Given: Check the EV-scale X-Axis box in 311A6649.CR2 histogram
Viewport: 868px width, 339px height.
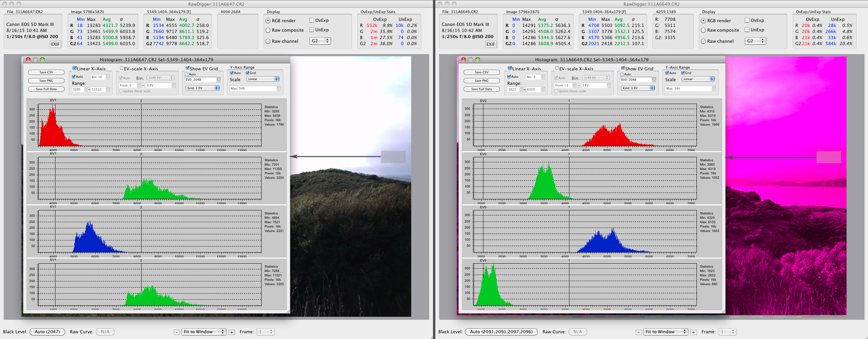Looking at the screenshot, I should click(x=557, y=68).
